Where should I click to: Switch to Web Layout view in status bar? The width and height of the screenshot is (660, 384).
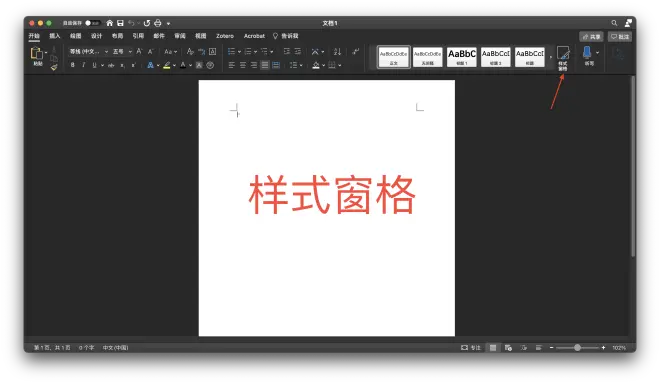[508, 348]
